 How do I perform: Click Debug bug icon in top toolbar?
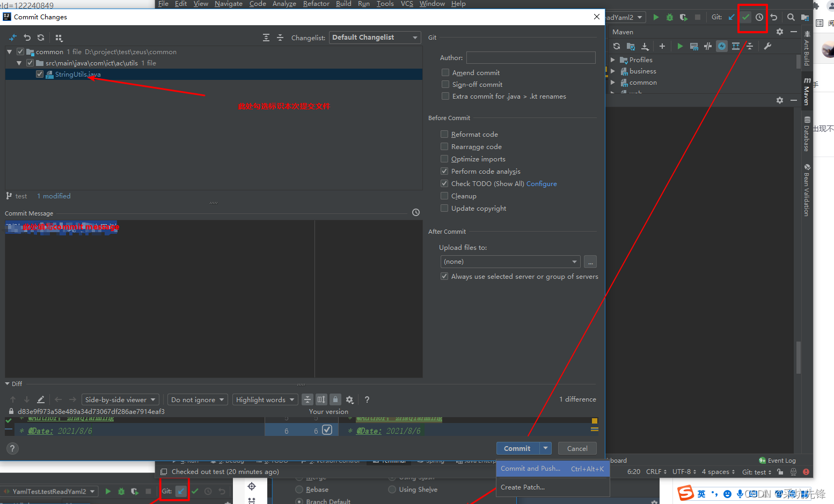click(x=670, y=17)
